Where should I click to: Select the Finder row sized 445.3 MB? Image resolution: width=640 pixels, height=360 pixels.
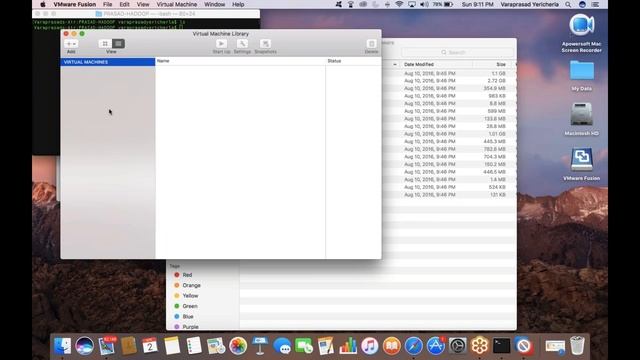pos(449,141)
